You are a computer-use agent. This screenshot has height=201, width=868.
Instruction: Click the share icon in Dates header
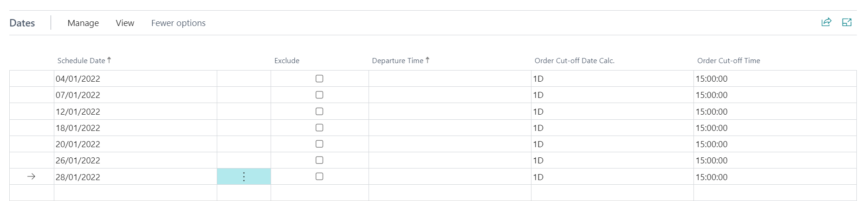(x=826, y=22)
